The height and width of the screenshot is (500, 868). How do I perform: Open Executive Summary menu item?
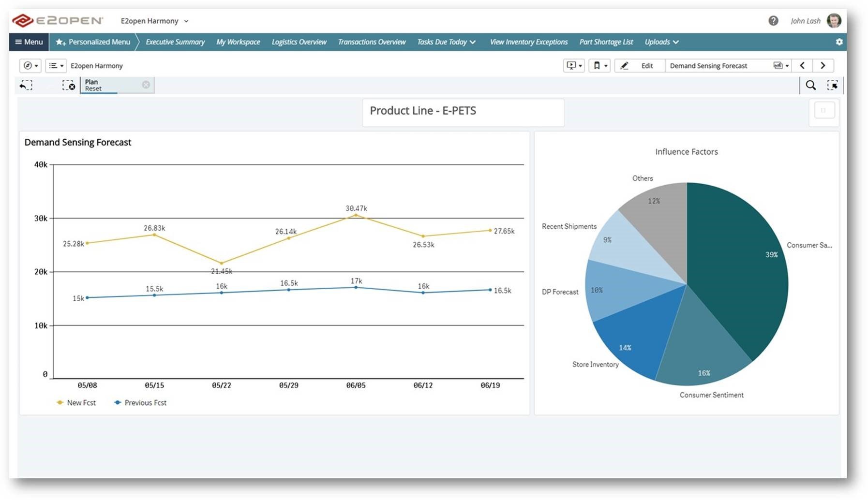point(175,42)
